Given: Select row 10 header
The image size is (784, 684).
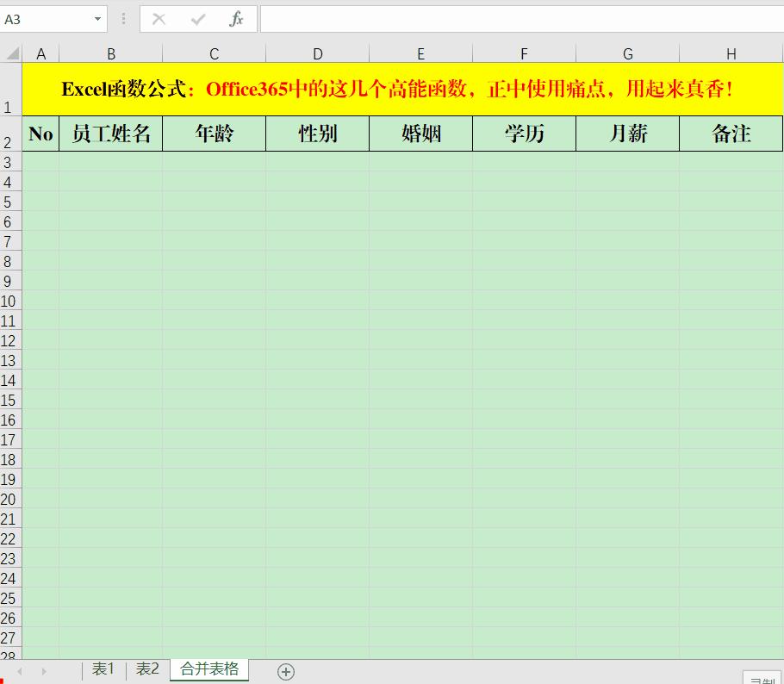Looking at the screenshot, I should pos(10,301).
